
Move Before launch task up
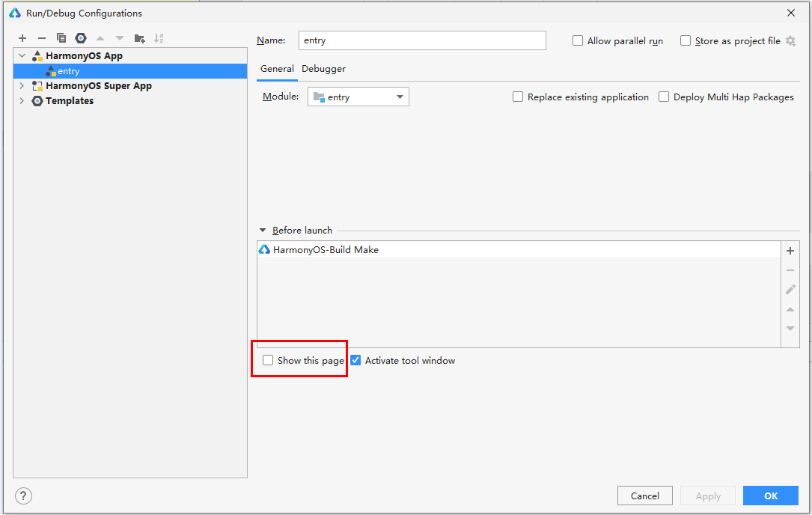790,309
